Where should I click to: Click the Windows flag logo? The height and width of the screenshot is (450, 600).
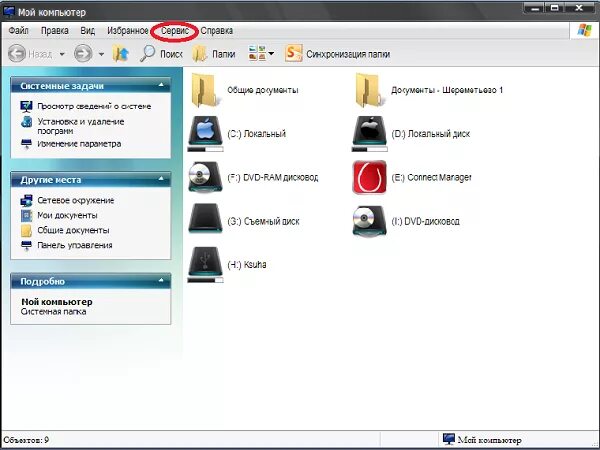pyautogui.click(x=584, y=30)
